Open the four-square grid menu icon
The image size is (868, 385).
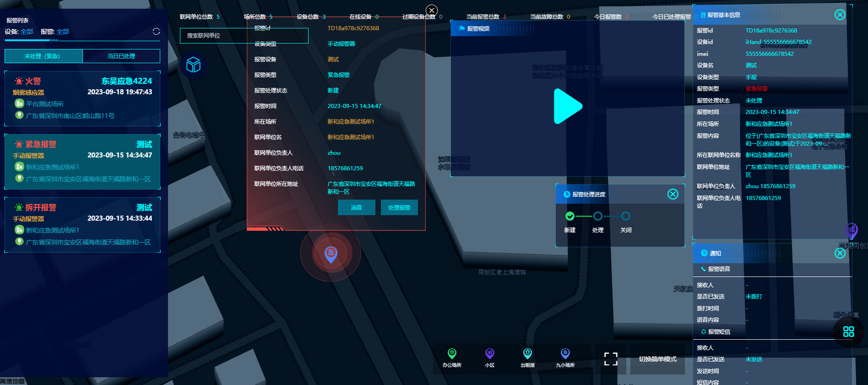[x=848, y=331]
